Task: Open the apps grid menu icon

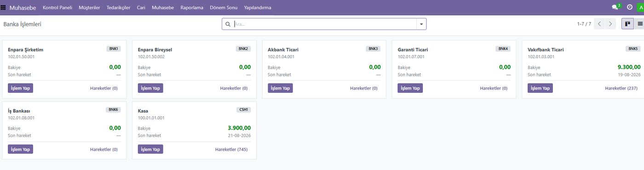Action: tap(3, 7)
